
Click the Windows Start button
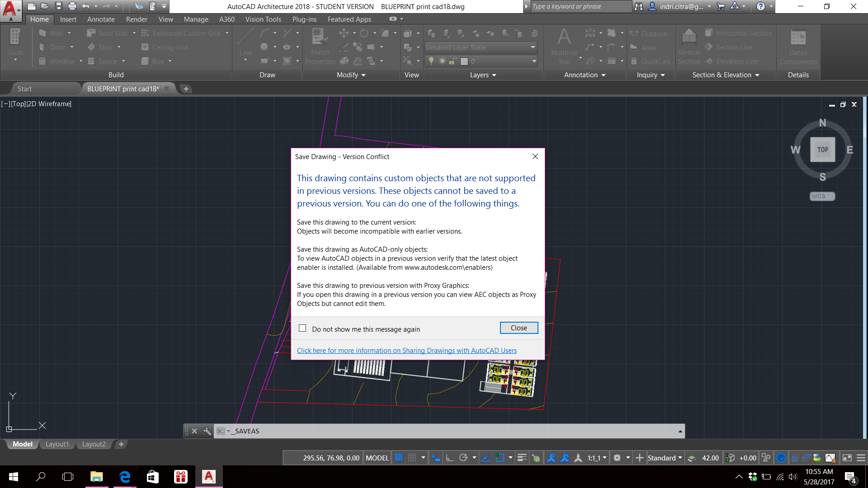(13, 476)
